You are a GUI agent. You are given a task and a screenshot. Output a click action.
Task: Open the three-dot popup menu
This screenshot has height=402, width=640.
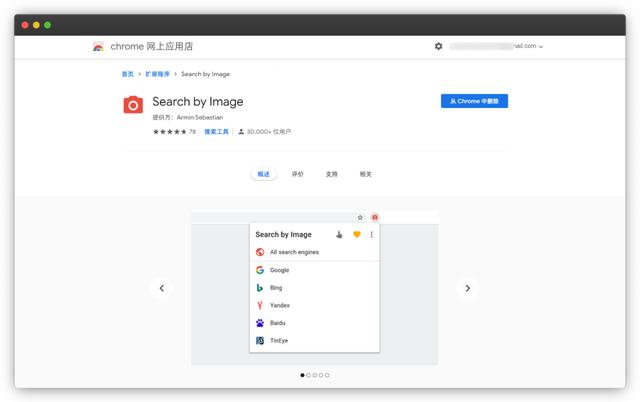click(x=371, y=234)
